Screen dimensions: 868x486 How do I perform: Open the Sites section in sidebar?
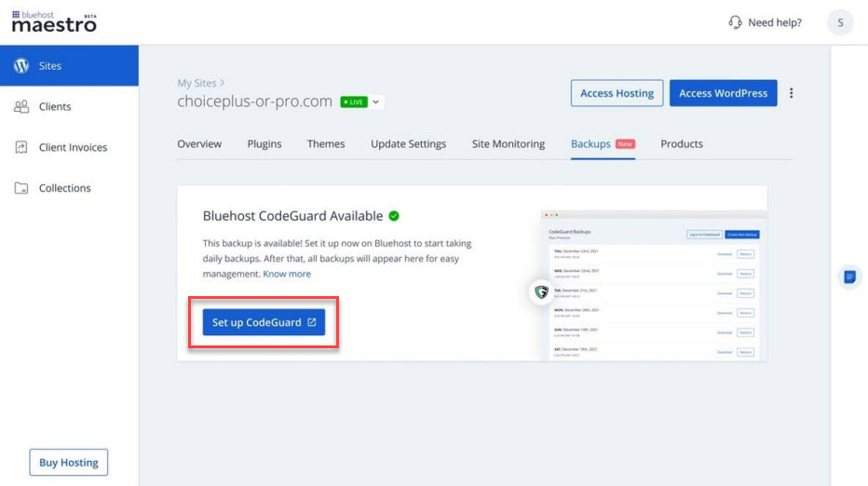69,65
